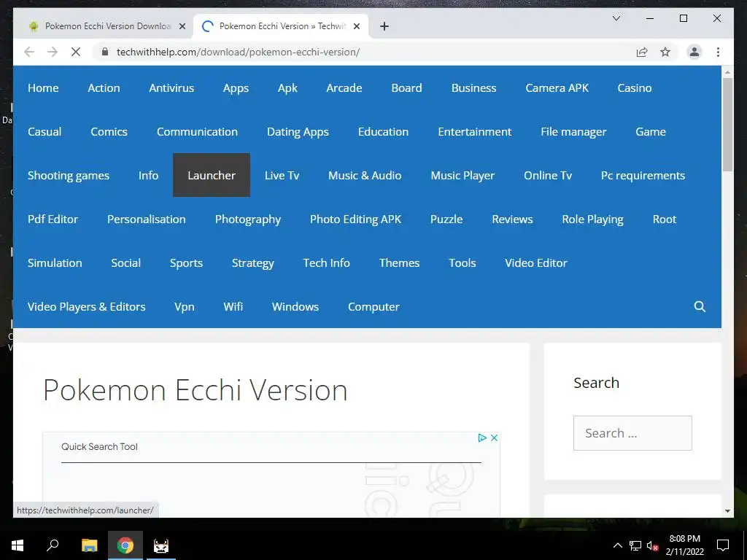Open the Video Editor category
This screenshot has width=747, height=560.
535,262
